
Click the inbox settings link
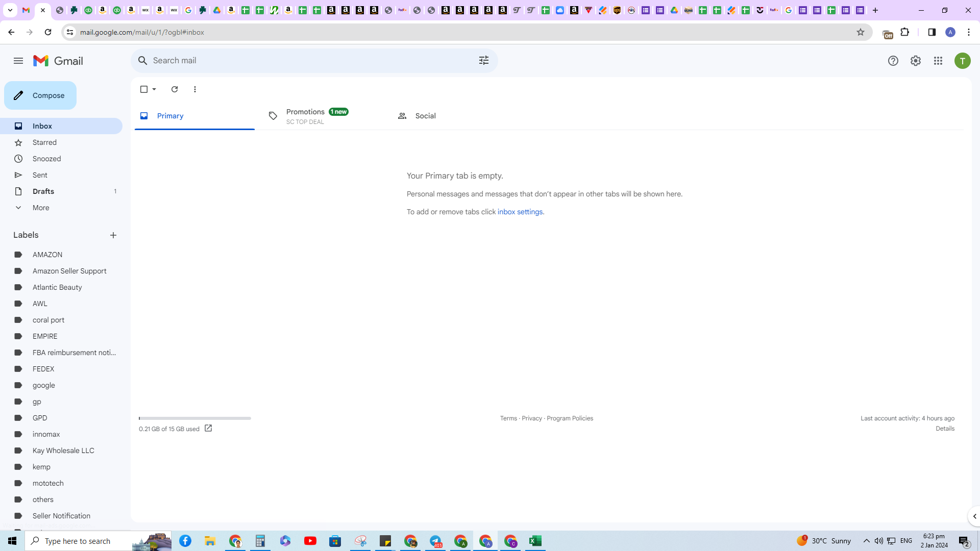click(x=520, y=212)
